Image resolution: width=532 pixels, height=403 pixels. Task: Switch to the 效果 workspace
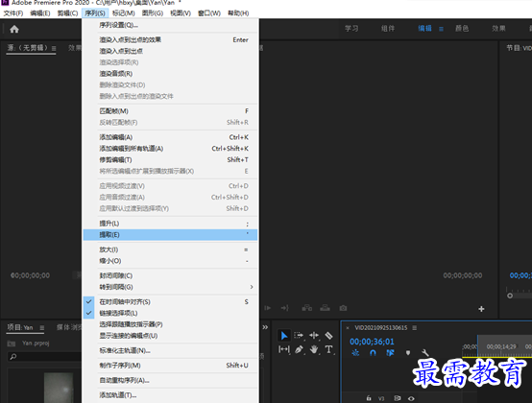(x=498, y=29)
